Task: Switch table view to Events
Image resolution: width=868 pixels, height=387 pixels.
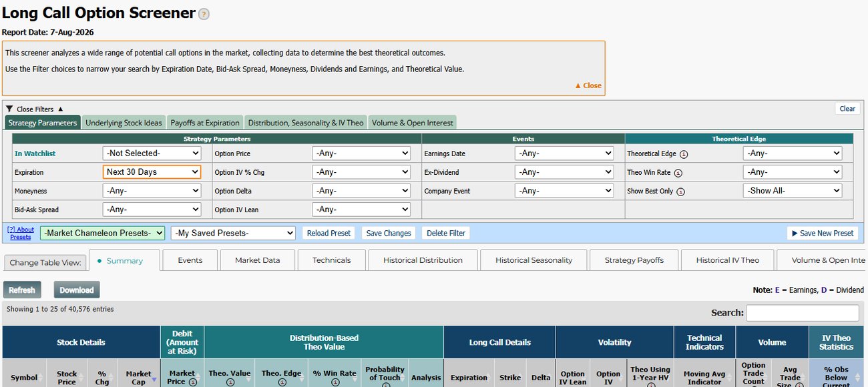Action: [190, 260]
